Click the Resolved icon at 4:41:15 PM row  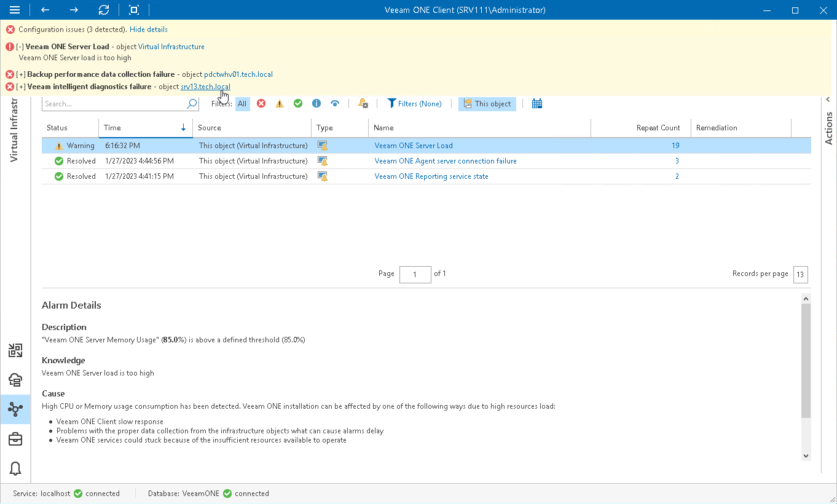pyautogui.click(x=59, y=176)
